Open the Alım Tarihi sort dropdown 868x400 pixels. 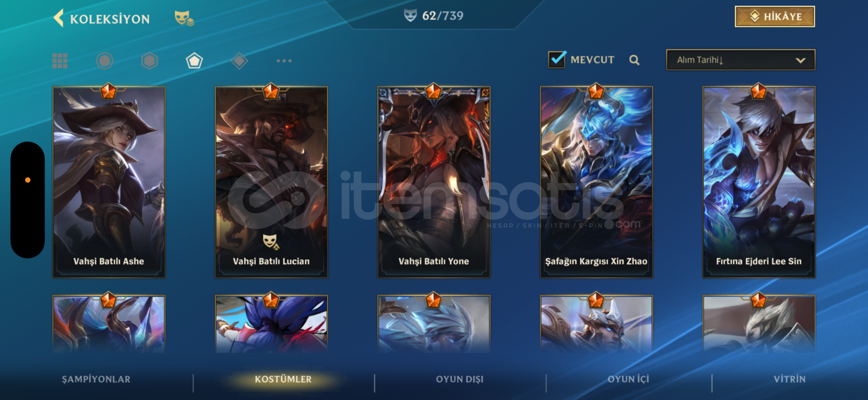(x=740, y=60)
